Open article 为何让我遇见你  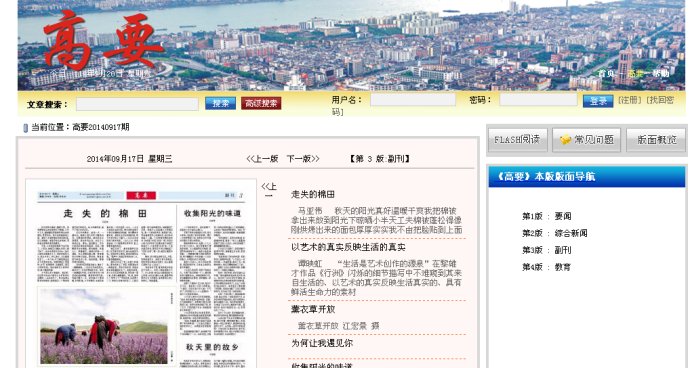(x=322, y=343)
